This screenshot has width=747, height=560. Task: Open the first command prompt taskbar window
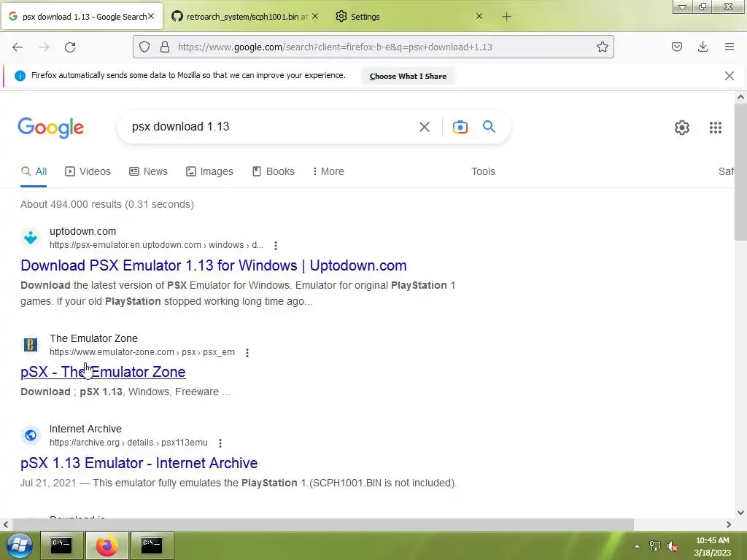pyautogui.click(x=61, y=545)
